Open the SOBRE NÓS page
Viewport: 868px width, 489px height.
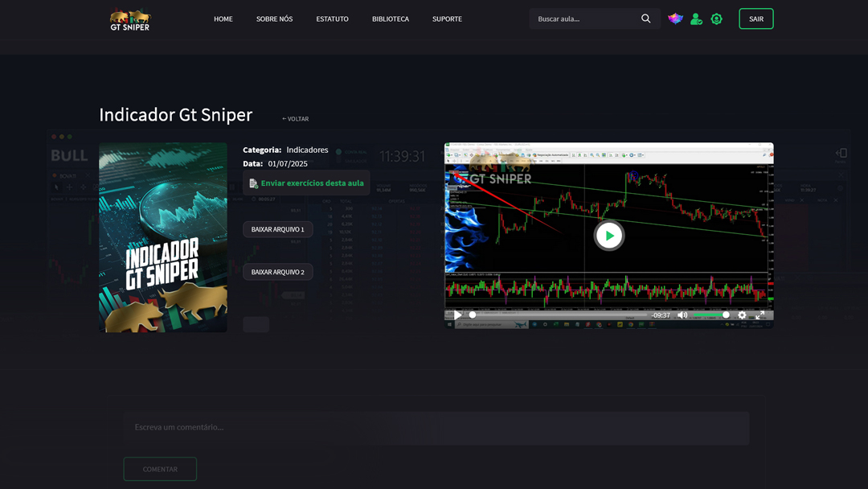pos(274,19)
